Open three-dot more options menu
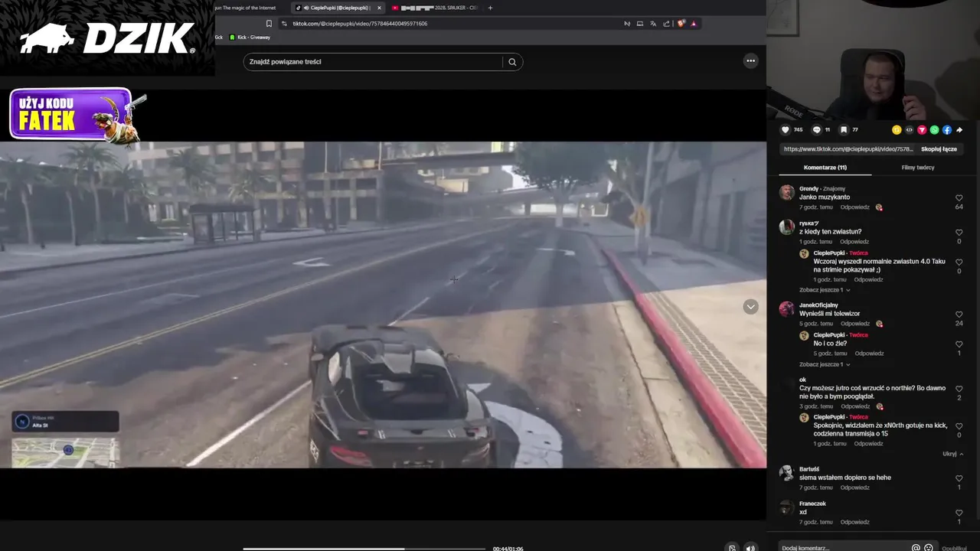980x551 pixels. [751, 61]
